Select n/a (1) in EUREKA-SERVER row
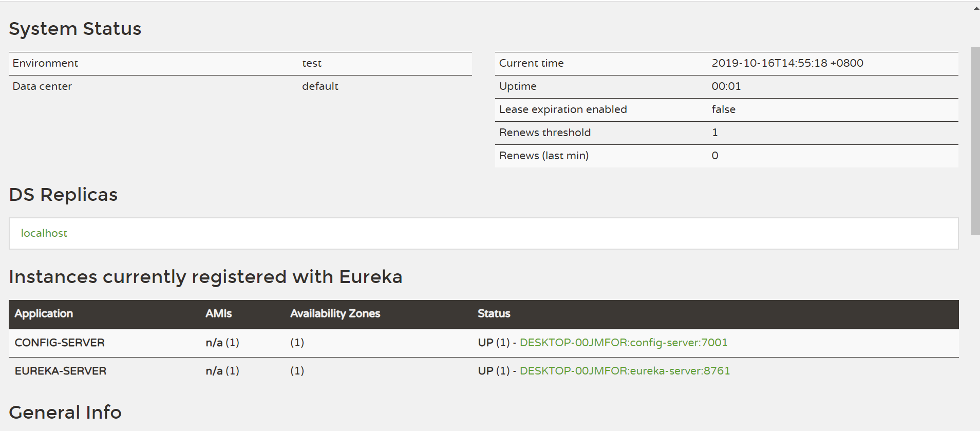Screen dimensions: 980x431 click(x=222, y=371)
